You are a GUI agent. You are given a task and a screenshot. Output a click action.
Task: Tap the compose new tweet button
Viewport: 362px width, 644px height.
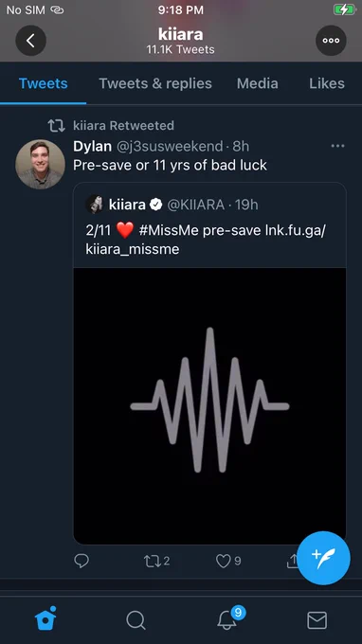coord(323,558)
